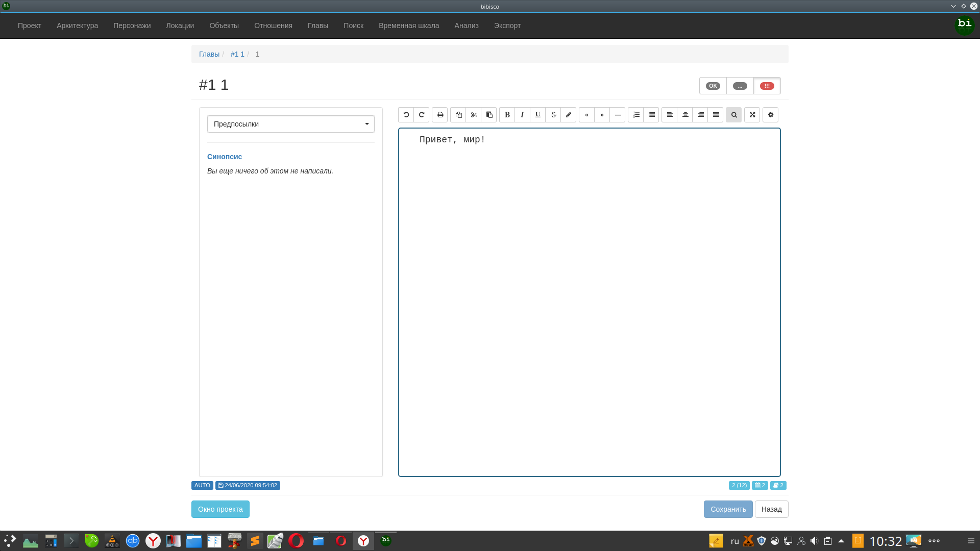Mark scene status as OK
The height and width of the screenshot is (551, 980).
pos(713,86)
